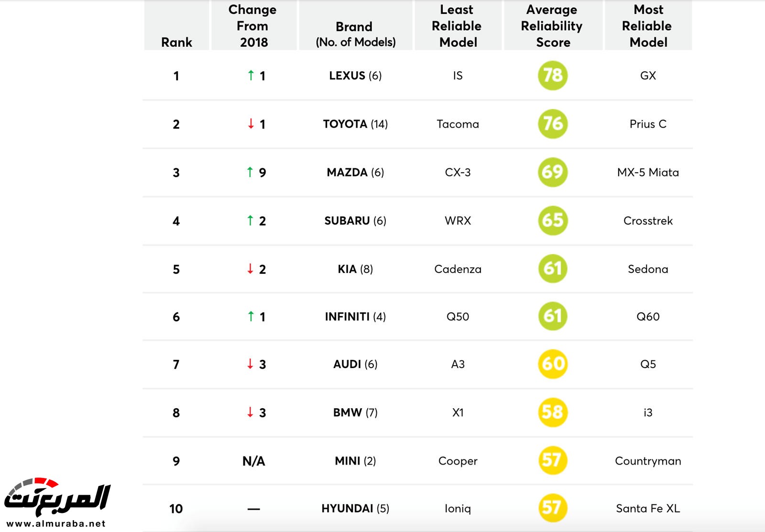Click the Tacoma least reliable model

tap(458, 124)
